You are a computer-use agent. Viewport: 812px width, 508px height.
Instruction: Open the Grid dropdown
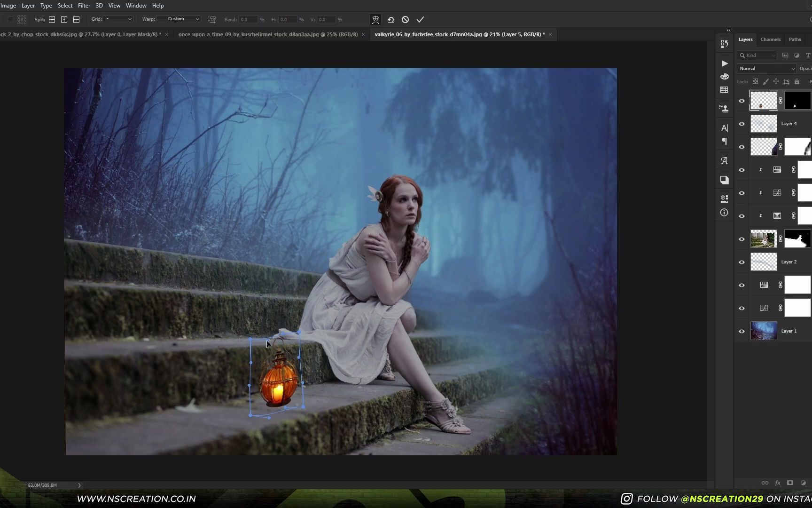118,19
